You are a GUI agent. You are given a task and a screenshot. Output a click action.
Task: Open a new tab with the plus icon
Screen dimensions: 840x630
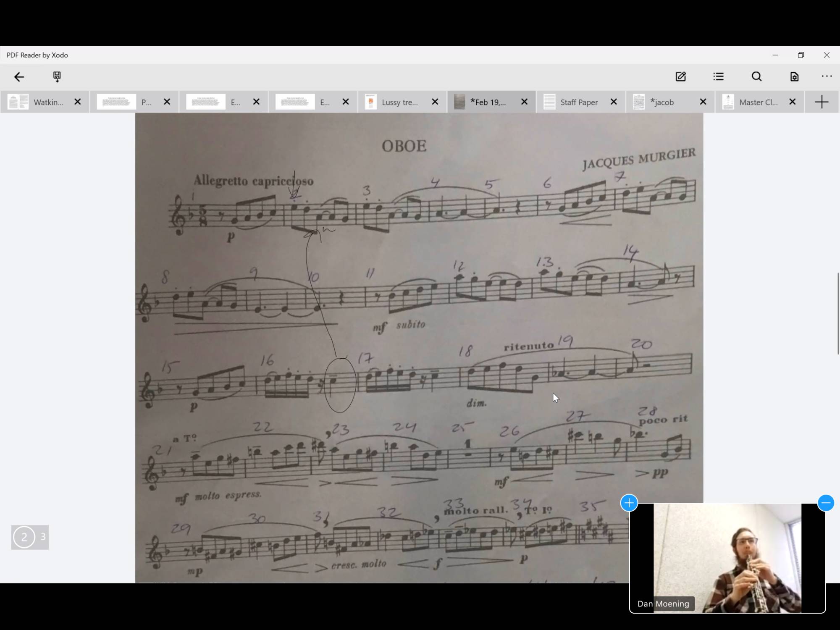tap(822, 102)
